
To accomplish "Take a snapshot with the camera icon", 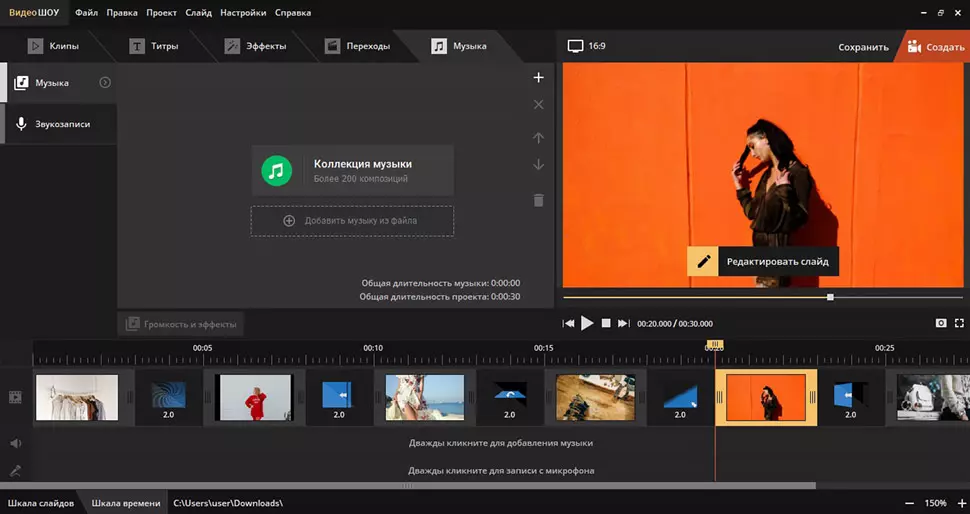I will coord(940,323).
